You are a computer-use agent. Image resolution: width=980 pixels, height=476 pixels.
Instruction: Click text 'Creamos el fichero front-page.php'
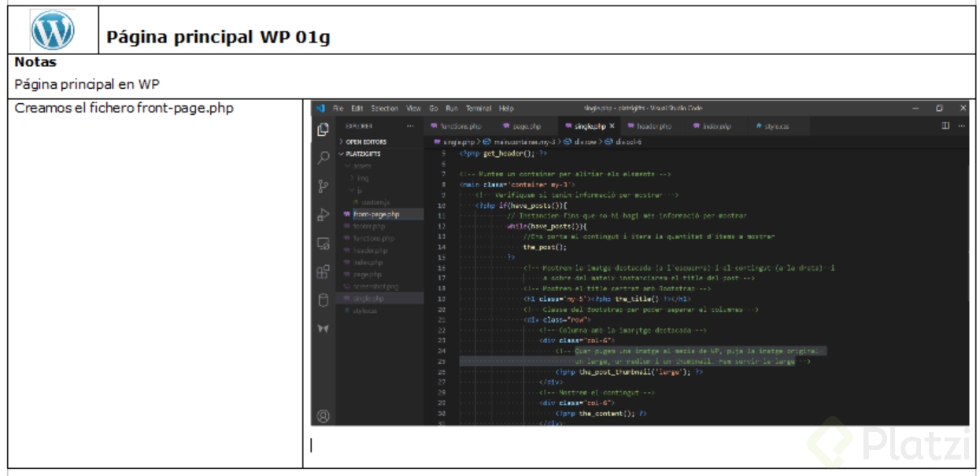point(124,108)
